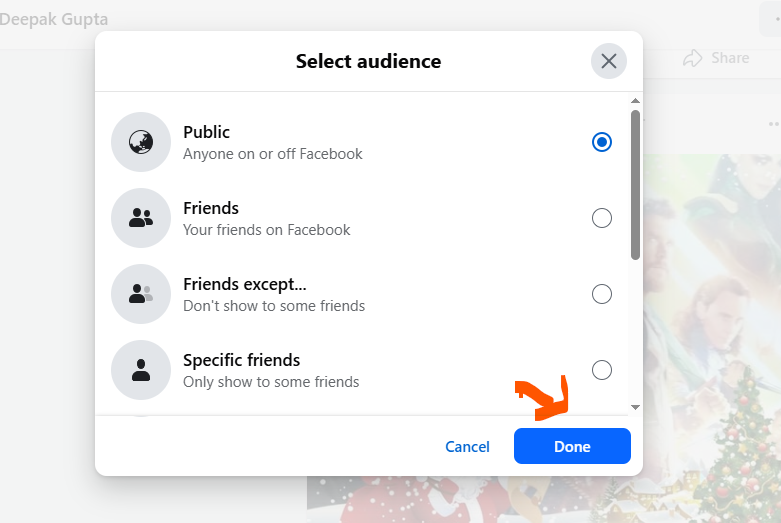
Task: Click the Specific friends person icon
Action: click(141, 370)
